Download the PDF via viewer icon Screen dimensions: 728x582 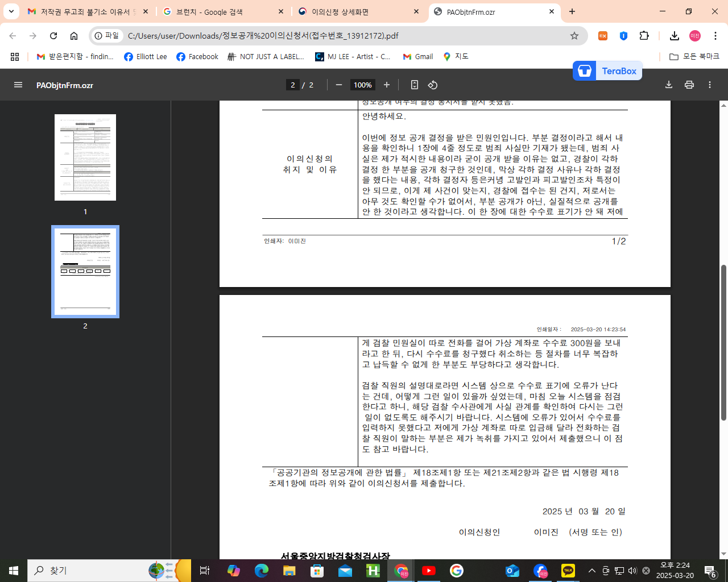669,84
